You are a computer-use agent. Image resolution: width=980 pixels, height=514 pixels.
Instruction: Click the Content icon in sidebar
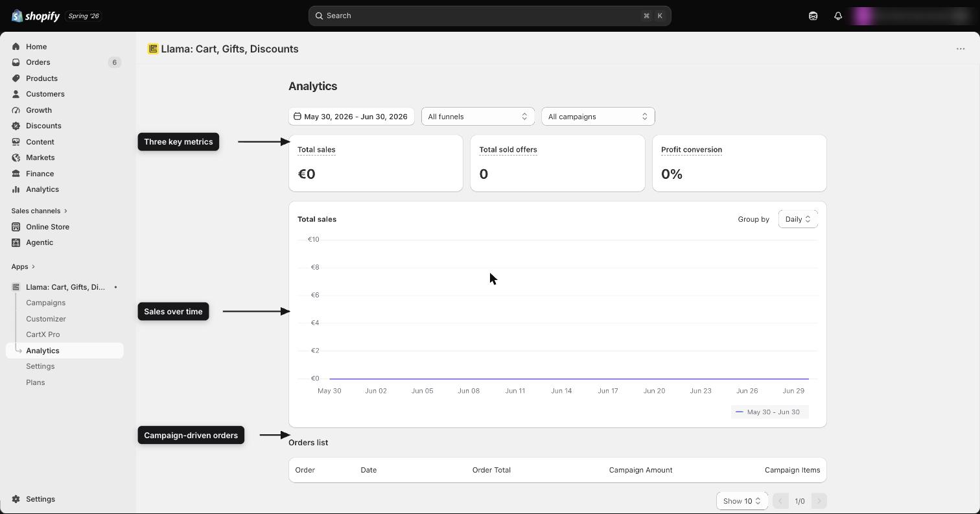point(16,142)
